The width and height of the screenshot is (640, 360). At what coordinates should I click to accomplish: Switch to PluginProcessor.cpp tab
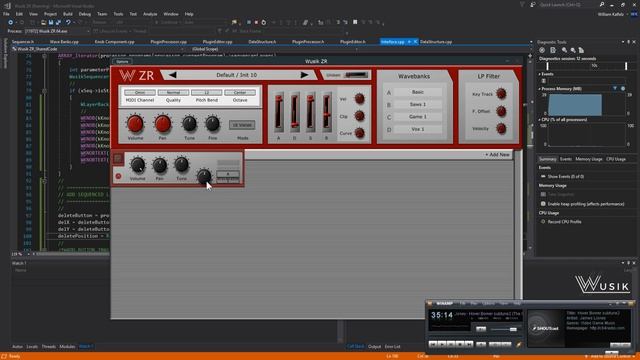click(168, 42)
